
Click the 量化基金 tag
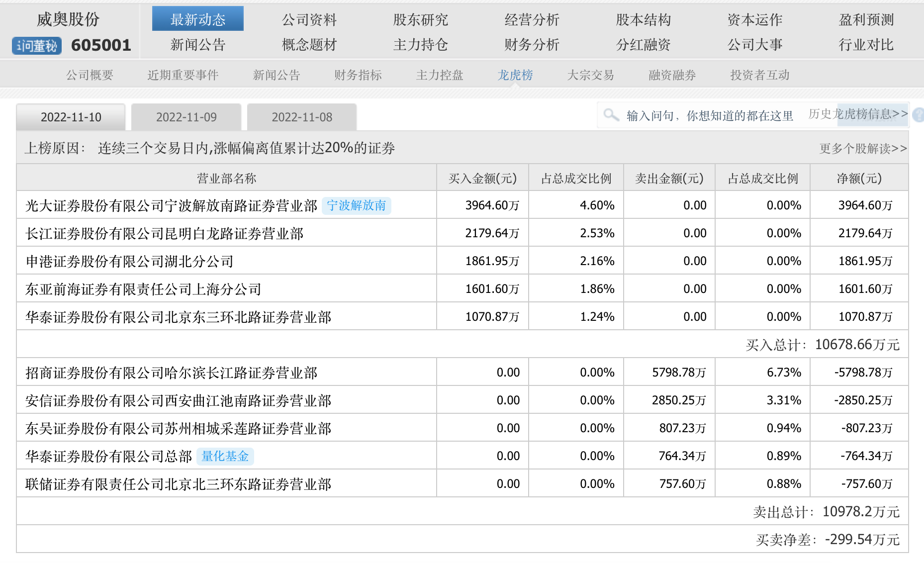point(225,456)
